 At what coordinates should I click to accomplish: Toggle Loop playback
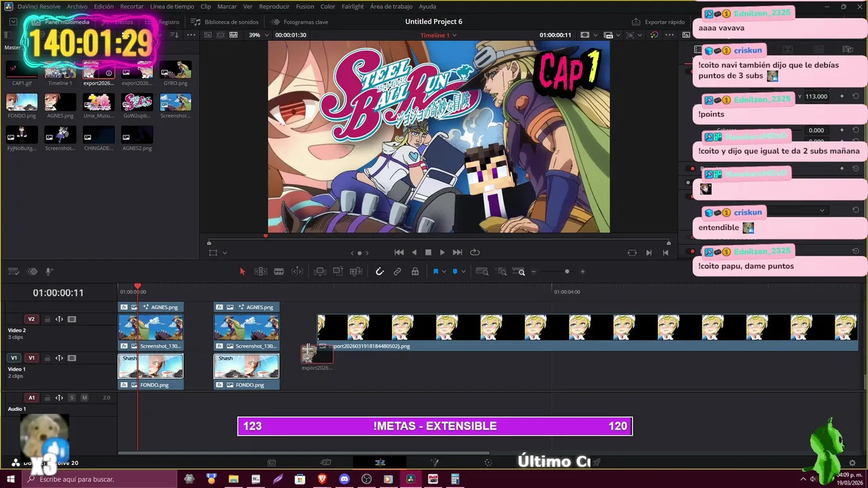click(475, 252)
